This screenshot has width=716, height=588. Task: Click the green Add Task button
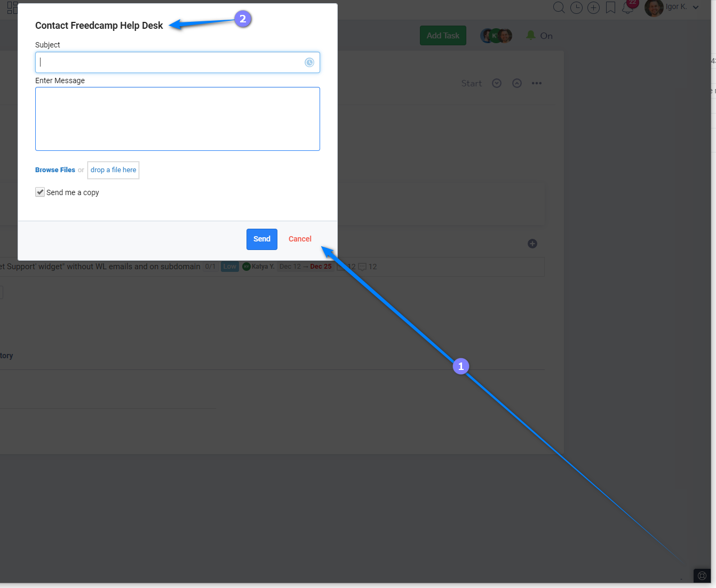(443, 36)
